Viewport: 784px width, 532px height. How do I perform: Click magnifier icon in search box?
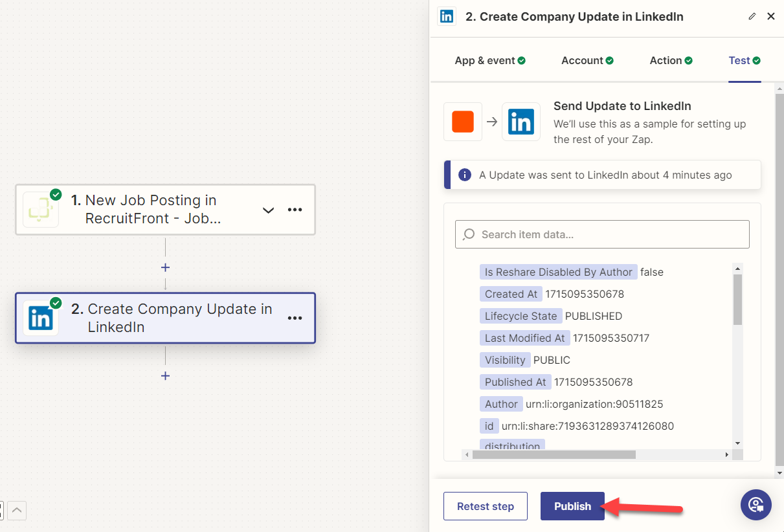click(469, 234)
